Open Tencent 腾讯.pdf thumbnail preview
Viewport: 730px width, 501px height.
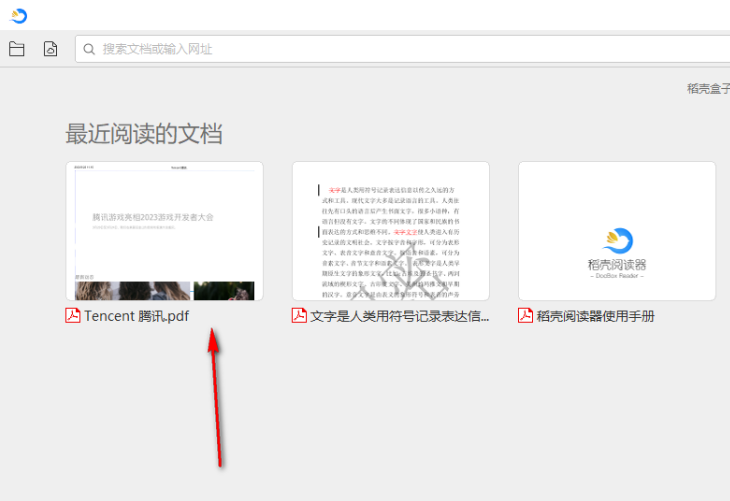(x=165, y=231)
